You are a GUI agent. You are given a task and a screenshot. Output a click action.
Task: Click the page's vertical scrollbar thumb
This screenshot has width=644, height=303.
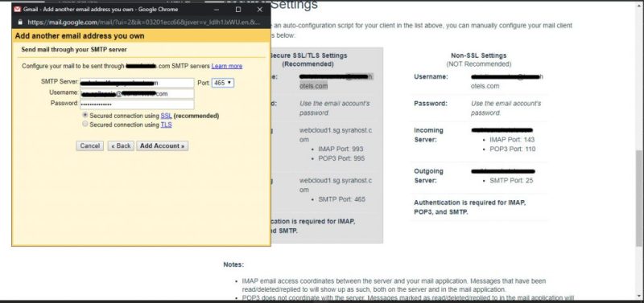(x=639, y=198)
